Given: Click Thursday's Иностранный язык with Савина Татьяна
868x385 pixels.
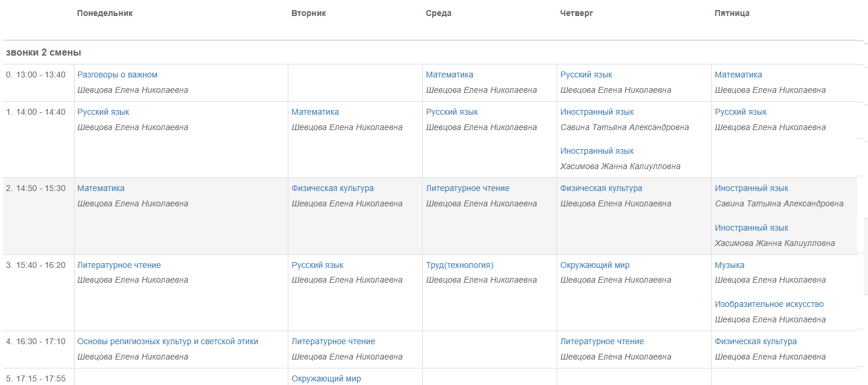Looking at the screenshot, I should (597, 112).
